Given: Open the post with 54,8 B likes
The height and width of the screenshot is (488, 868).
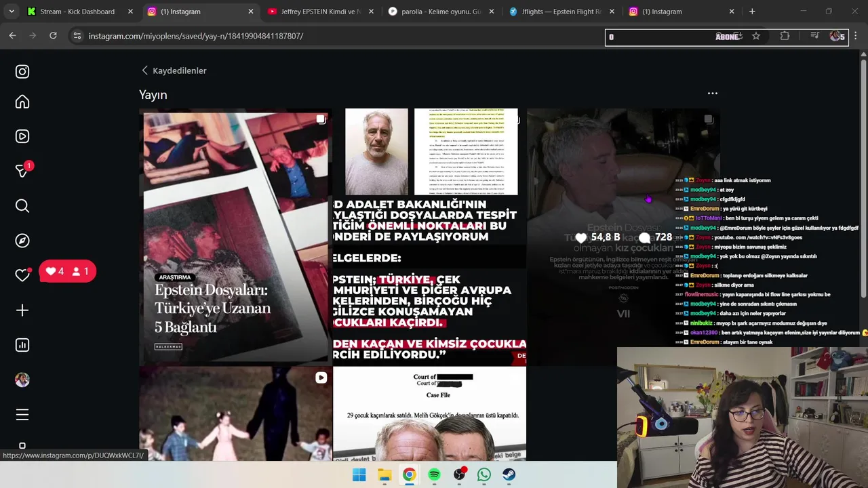Looking at the screenshot, I should pos(623,236).
